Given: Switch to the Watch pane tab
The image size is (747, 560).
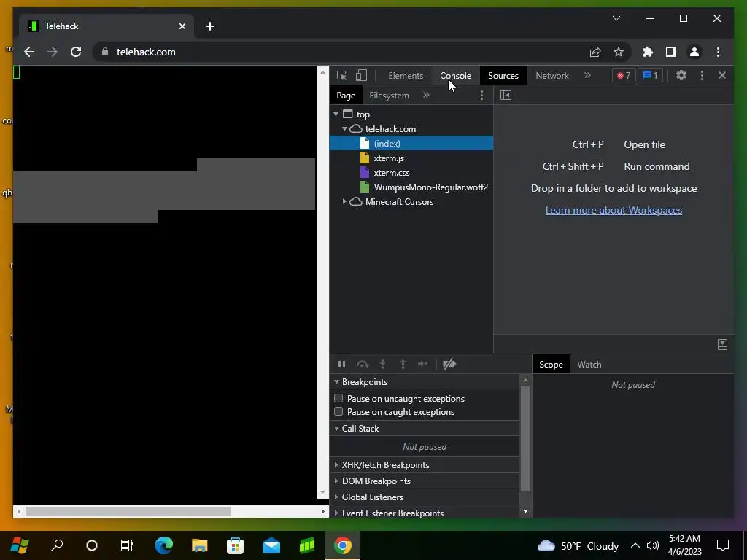Looking at the screenshot, I should 589,365.
